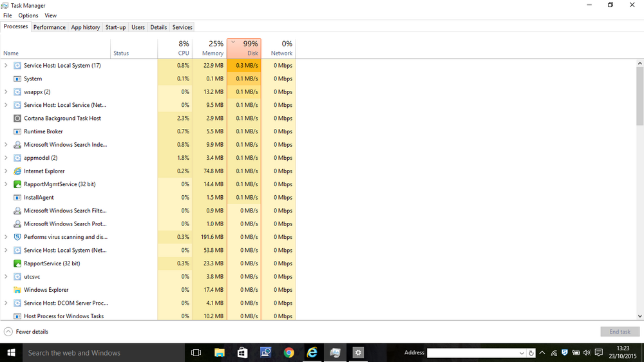644x362 pixels.
Task: Switch to the Services tab
Action: coord(182,27)
